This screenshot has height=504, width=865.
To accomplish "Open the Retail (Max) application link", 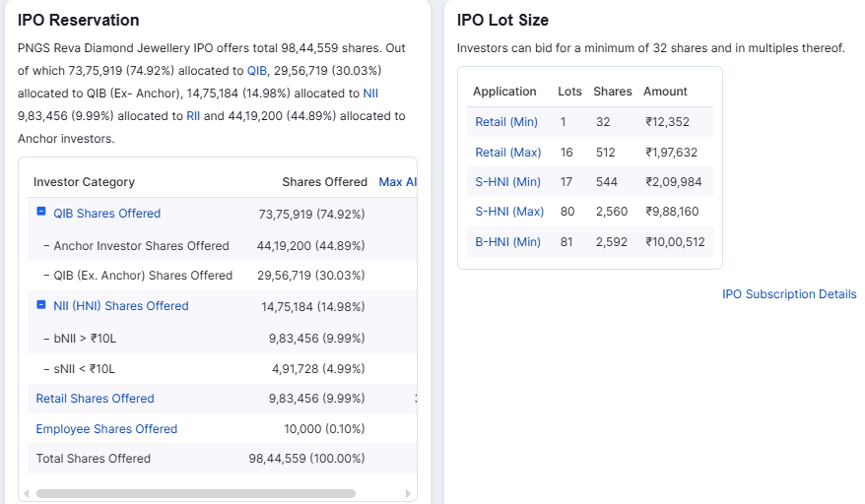I will (x=508, y=153).
